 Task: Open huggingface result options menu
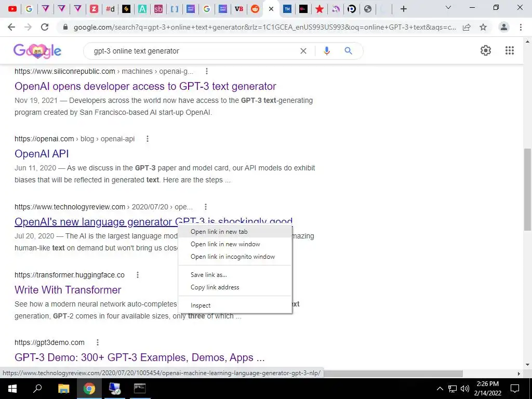click(138, 275)
